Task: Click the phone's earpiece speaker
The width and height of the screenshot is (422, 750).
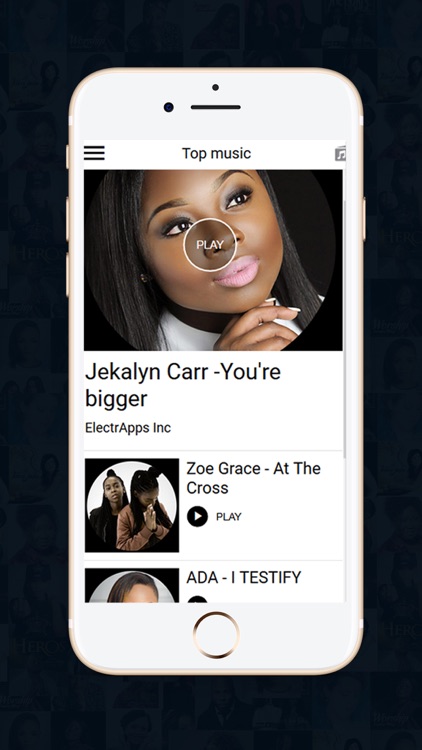Action: (x=216, y=107)
